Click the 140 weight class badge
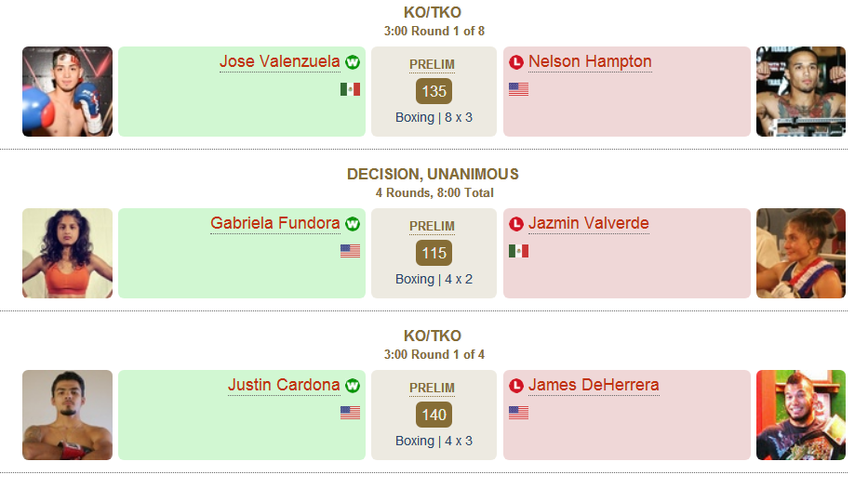Image resolution: width=868 pixels, height=488 pixels. tap(434, 415)
